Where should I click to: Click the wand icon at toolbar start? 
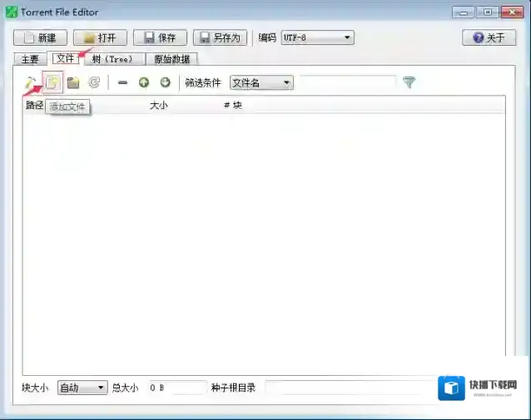click(31, 82)
